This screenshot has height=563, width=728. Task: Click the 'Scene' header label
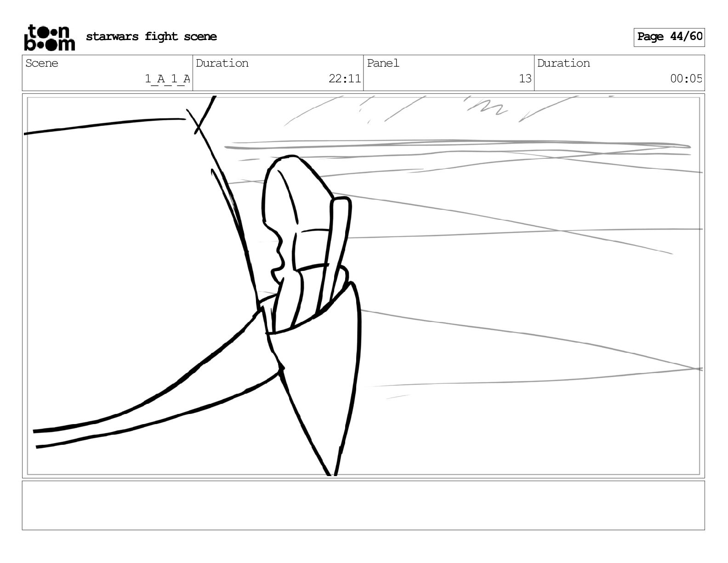pyautogui.click(x=42, y=63)
